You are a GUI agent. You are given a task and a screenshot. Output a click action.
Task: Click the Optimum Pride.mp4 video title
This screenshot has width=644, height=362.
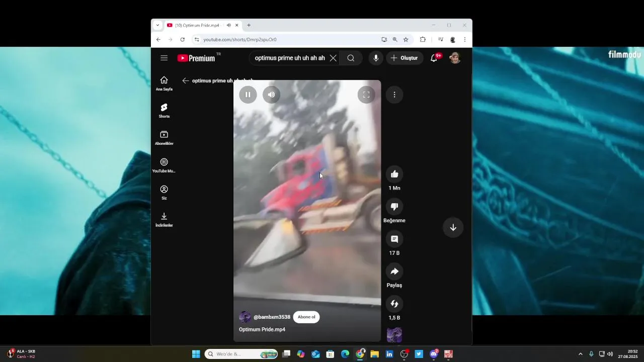(262, 329)
